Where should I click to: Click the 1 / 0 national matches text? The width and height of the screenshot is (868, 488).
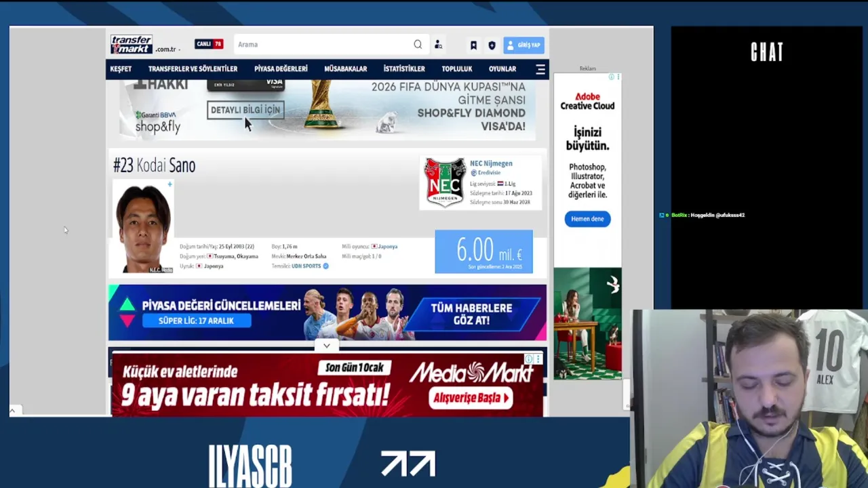coord(376,256)
